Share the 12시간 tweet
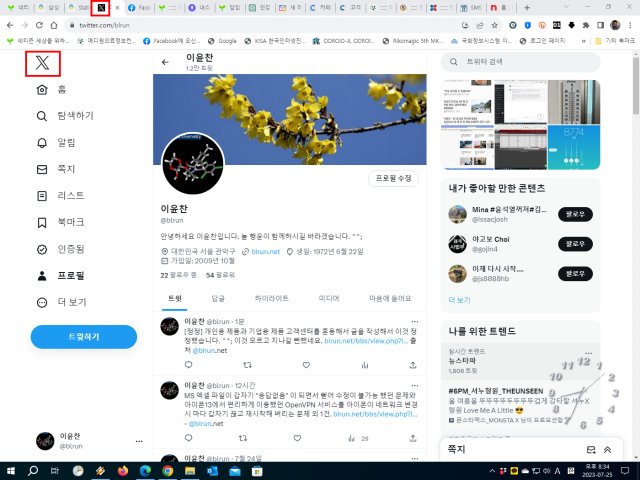 point(413,438)
